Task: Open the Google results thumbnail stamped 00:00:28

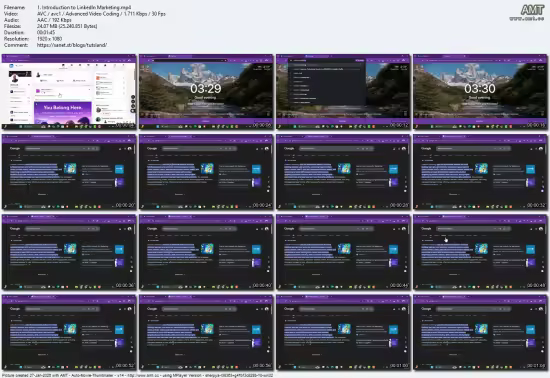Action: tap(343, 172)
